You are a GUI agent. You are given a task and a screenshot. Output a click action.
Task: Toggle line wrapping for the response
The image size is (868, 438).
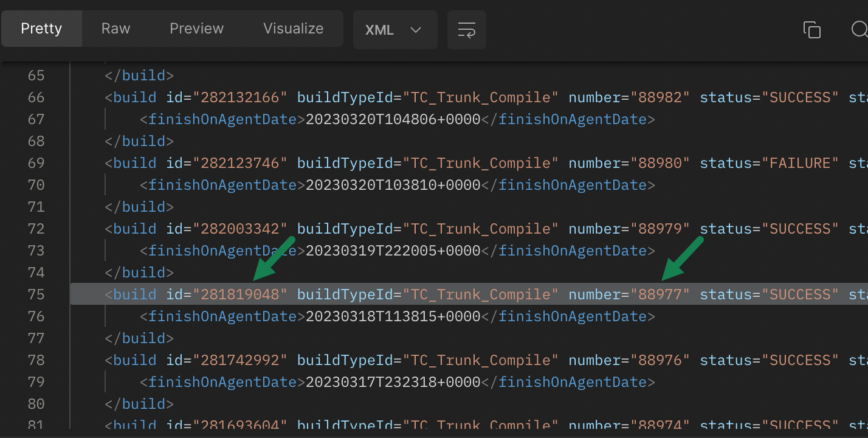(466, 29)
